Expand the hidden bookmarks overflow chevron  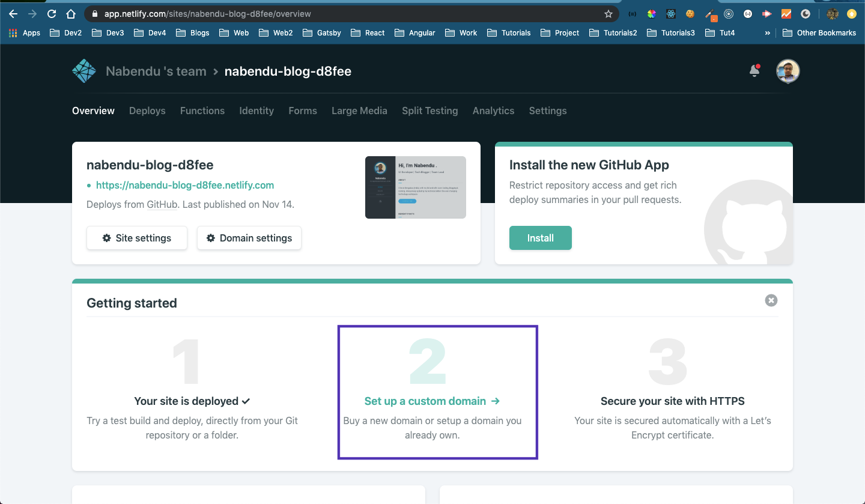pyautogui.click(x=767, y=33)
